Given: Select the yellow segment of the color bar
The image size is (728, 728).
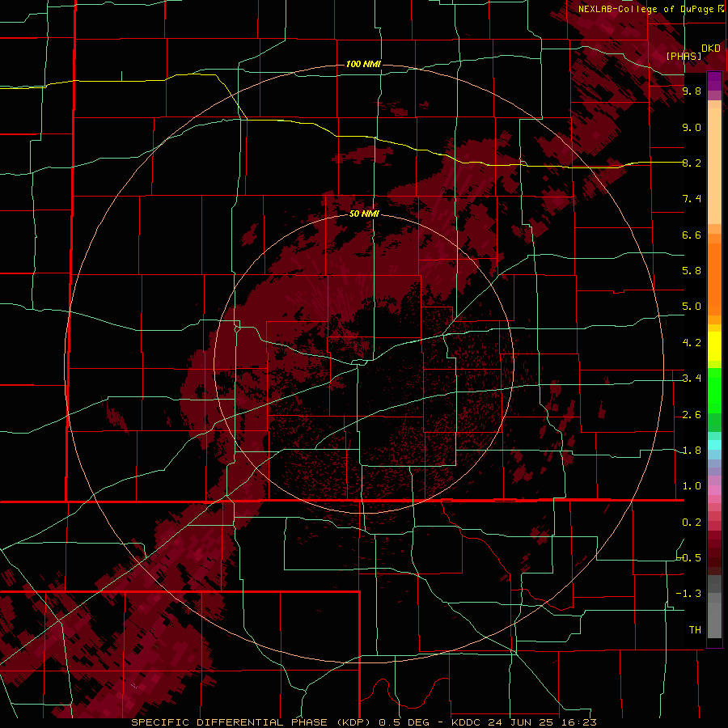Looking at the screenshot, I should [x=714, y=346].
